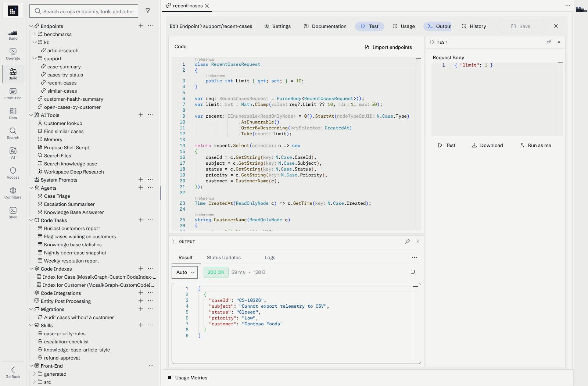
Task: Open the refund-approval skill
Action: click(62, 358)
